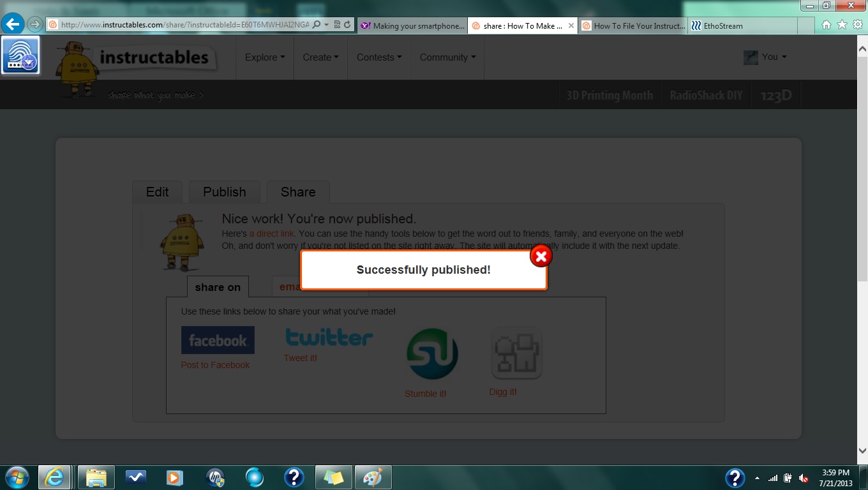This screenshot has width=868, height=490.
Task: Click the user avatar thumbnail beside You
Action: (x=751, y=57)
